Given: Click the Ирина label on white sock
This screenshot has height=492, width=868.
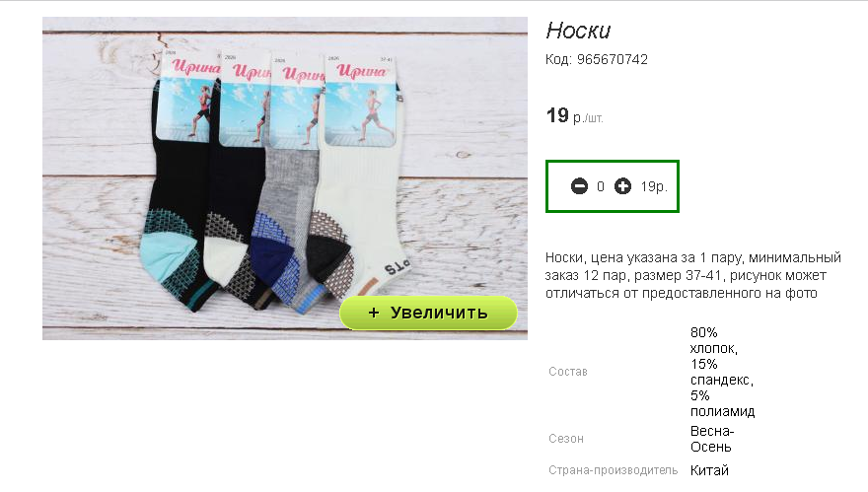Looking at the screenshot, I should (x=361, y=71).
